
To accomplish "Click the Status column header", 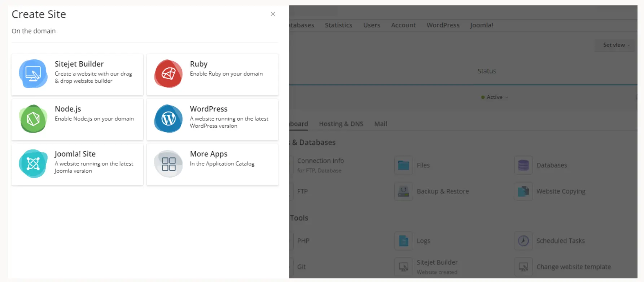I will pyautogui.click(x=487, y=71).
